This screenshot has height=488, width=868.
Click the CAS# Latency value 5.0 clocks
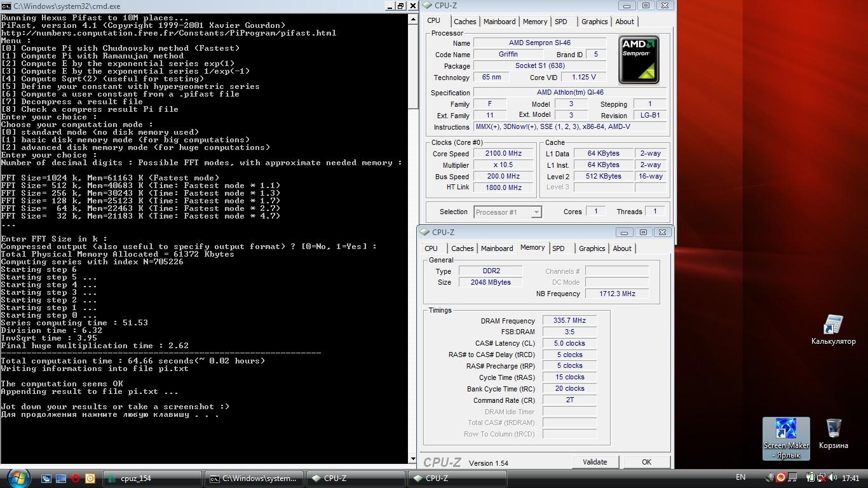point(569,343)
